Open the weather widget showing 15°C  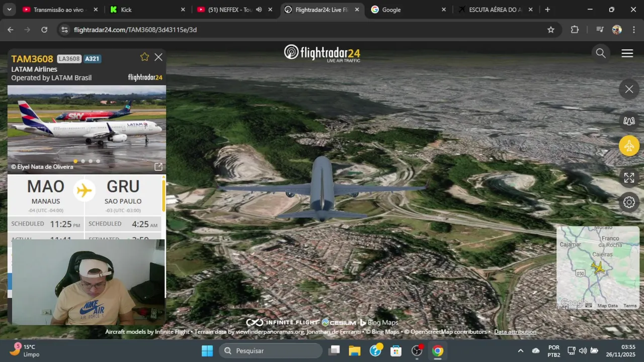(24, 350)
